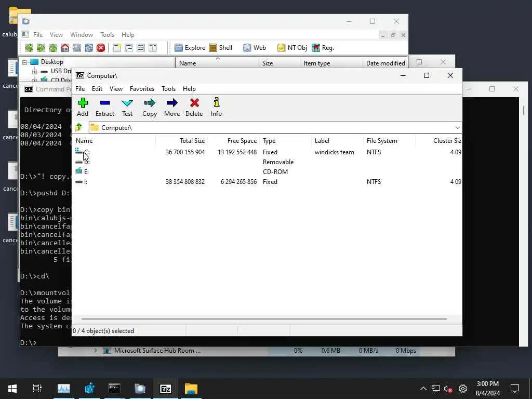The height and width of the screenshot is (399, 532).
Task: Open the Window menu in the back window
Action: point(82,35)
